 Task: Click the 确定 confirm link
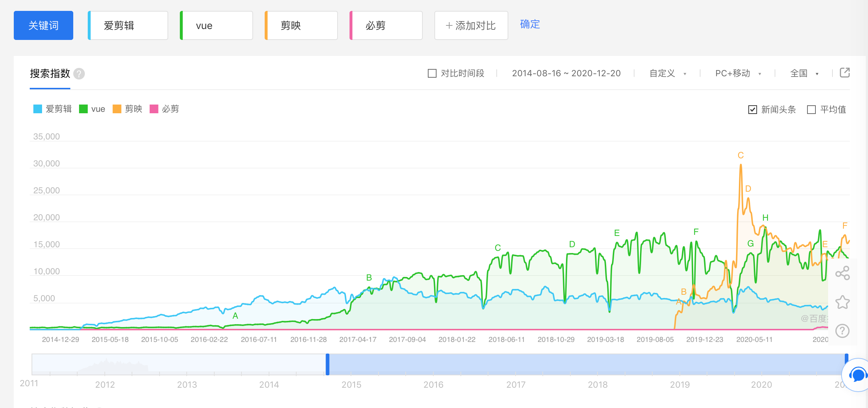[530, 24]
